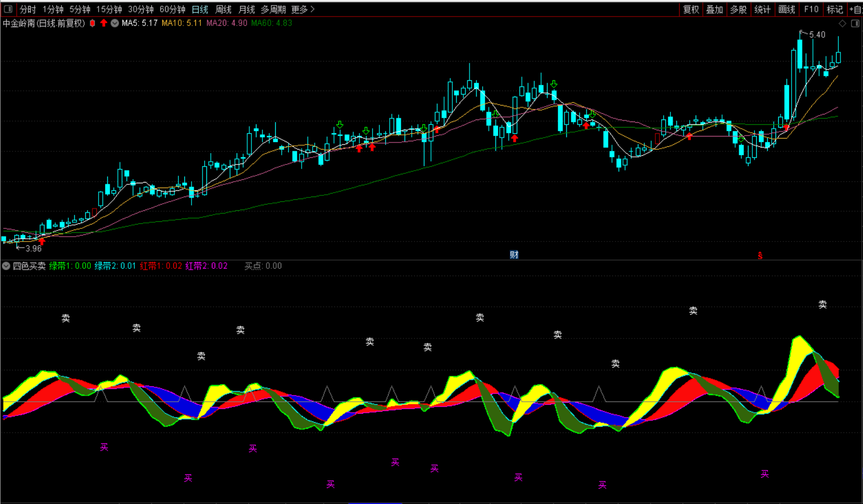The height and width of the screenshot is (504, 863).
Task: Open F10 company info
Action: tap(811, 9)
